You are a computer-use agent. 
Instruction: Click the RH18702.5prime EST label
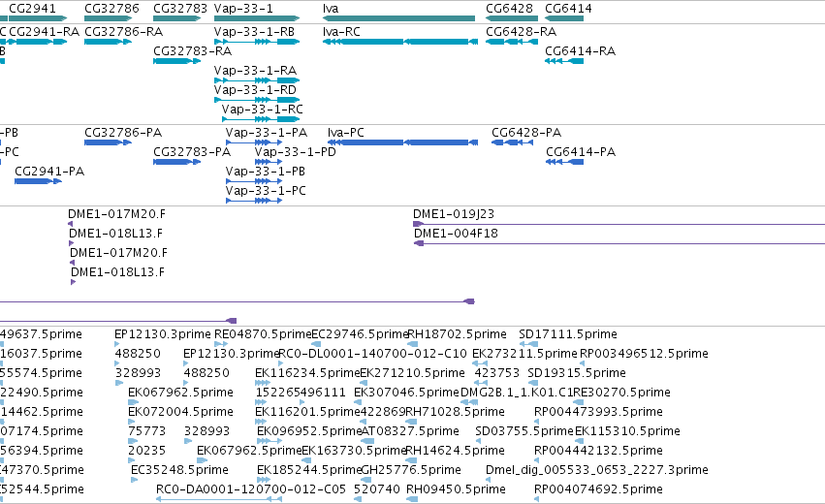point(457,334)
